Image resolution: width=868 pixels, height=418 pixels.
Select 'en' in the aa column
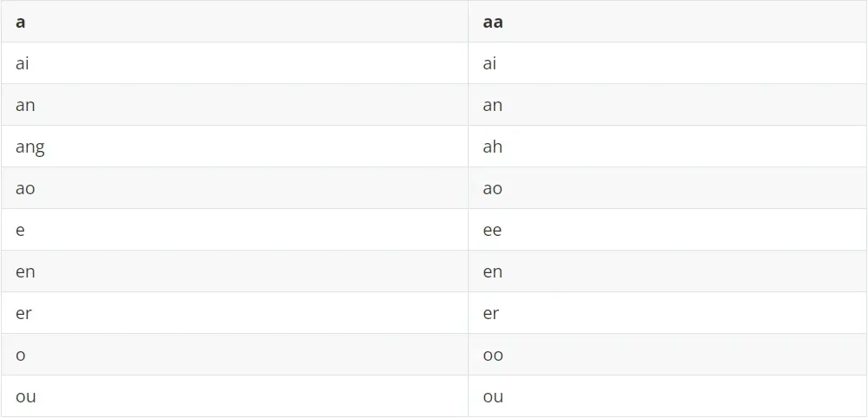pos(668,271)
